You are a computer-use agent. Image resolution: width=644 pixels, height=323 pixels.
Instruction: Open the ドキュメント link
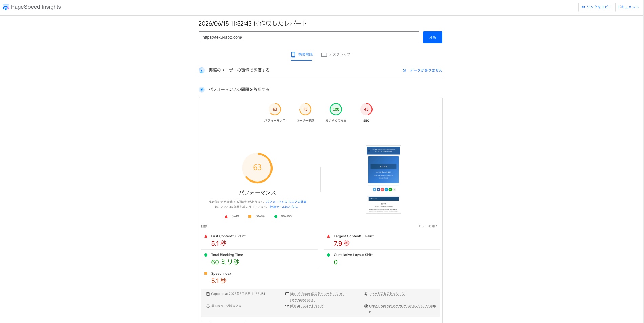click(628, 7)
